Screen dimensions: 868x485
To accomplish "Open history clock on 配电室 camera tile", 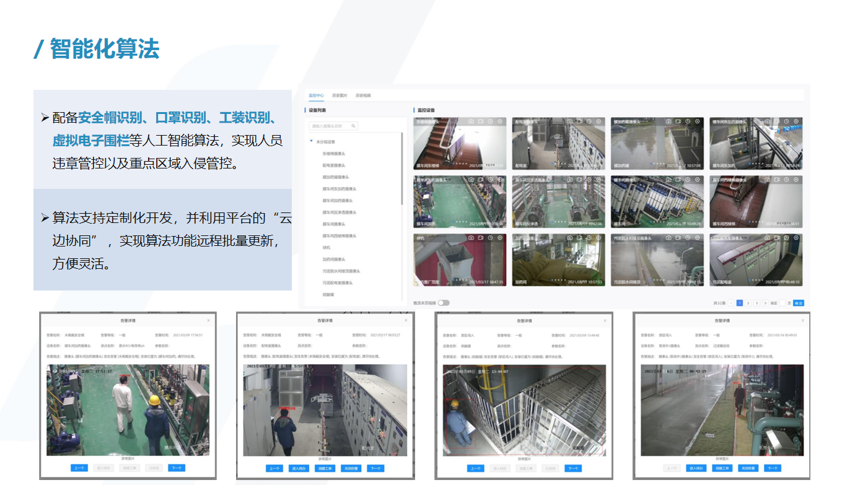I will tap(589, 121).
